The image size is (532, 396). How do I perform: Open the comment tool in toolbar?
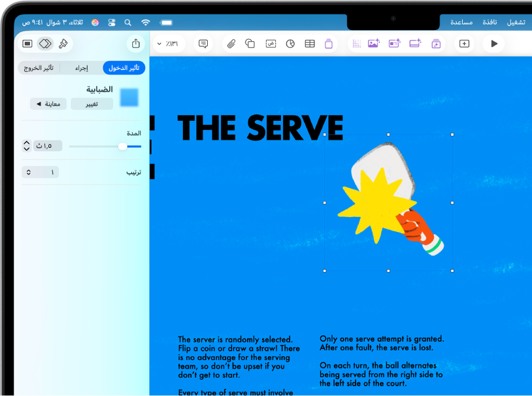point(203,43)
